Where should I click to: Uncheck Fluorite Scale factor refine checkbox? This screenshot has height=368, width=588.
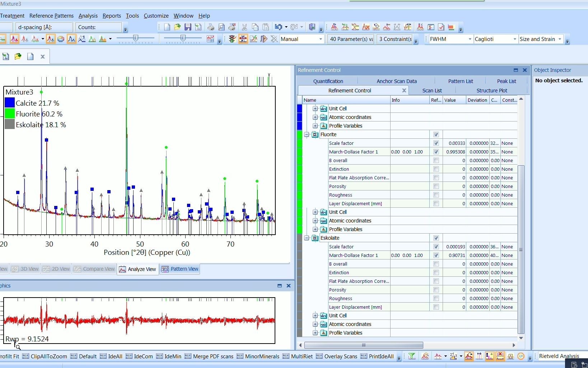click(x=436, y=143)
